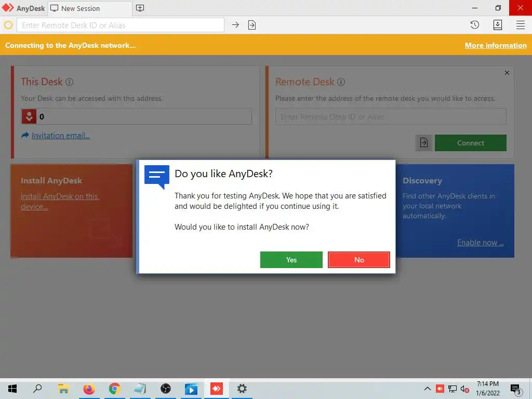Screen dimensions: 532x399
Task: Click the AnyDesk logo in title bar
Action: point(8,8)
